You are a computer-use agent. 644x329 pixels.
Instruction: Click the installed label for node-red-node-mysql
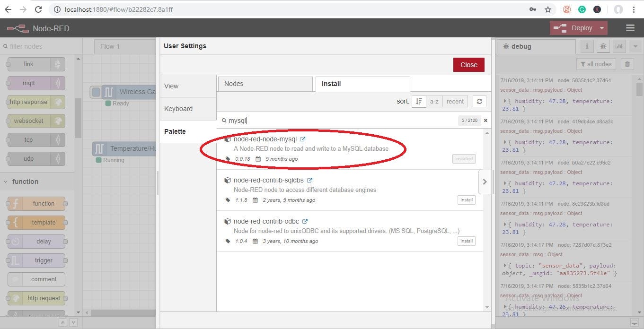pos(464,159)
